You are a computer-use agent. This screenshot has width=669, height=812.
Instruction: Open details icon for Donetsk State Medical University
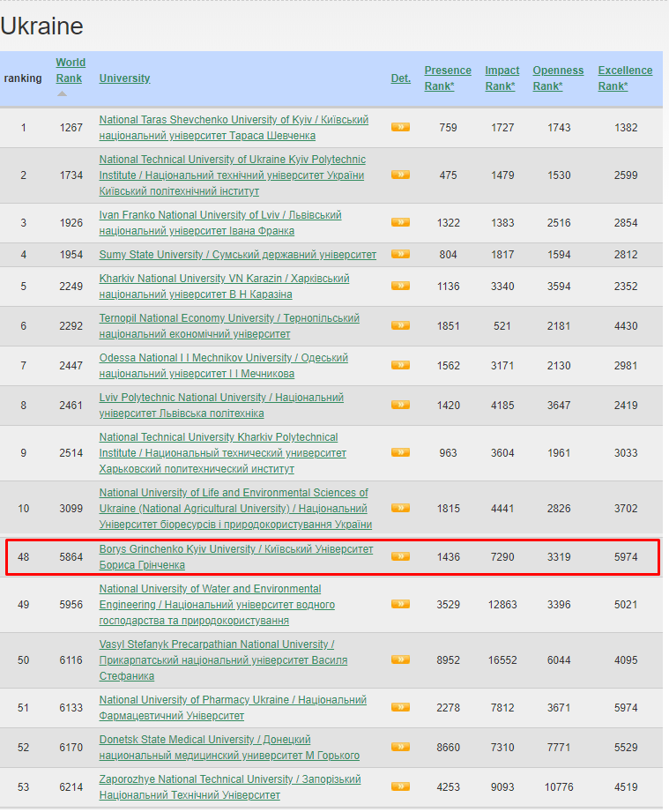[400, 747]
